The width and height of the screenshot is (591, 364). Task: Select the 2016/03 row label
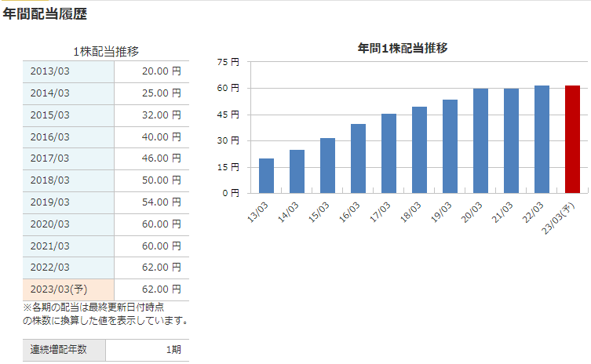point(50,136)
